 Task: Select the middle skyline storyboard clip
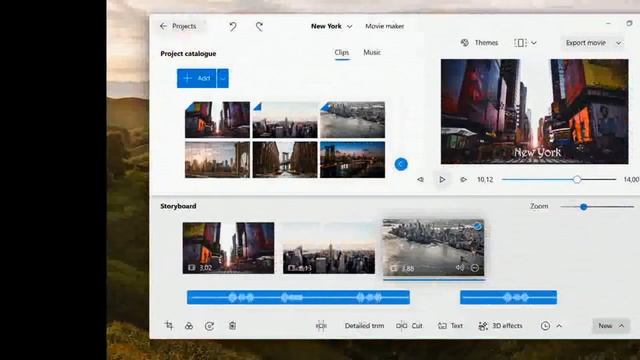click(x=329, y=248)
